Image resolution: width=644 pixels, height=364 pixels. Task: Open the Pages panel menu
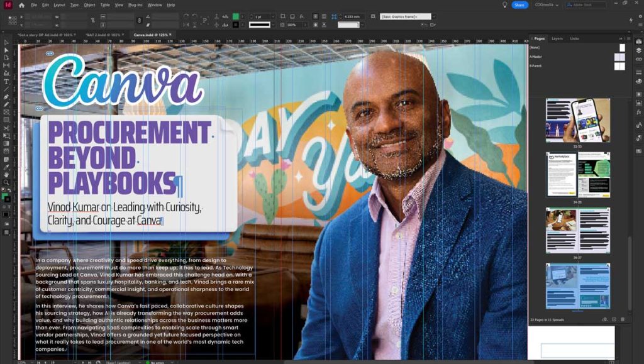[628, 38]
